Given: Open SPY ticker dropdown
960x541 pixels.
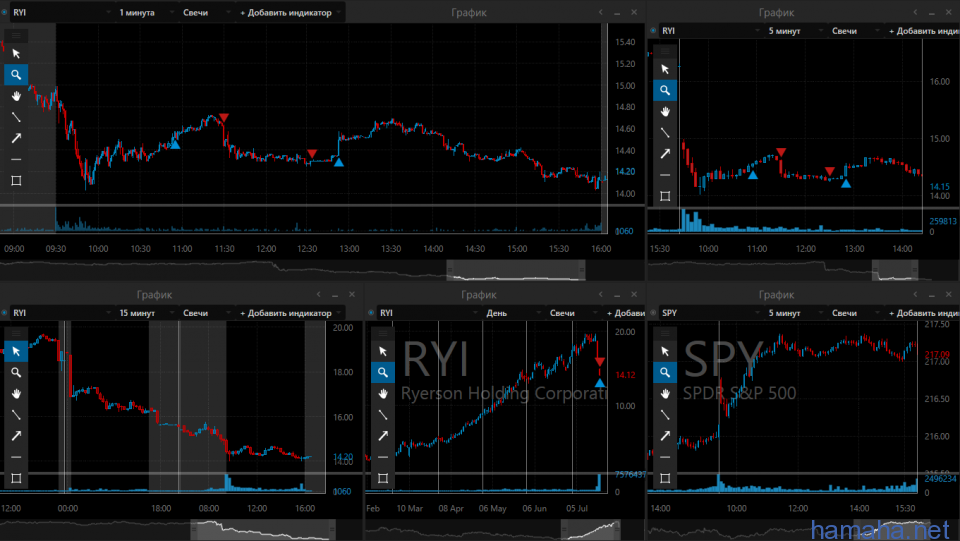Looking at the screenshot, I should 710,313.
